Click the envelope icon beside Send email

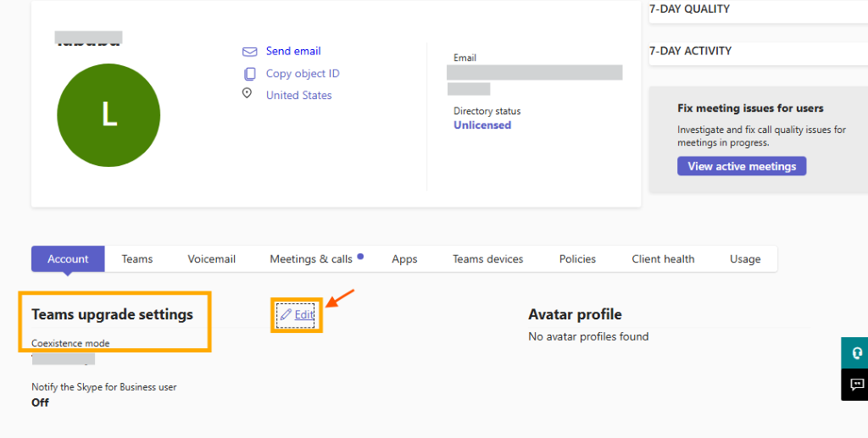click(250, 52)
